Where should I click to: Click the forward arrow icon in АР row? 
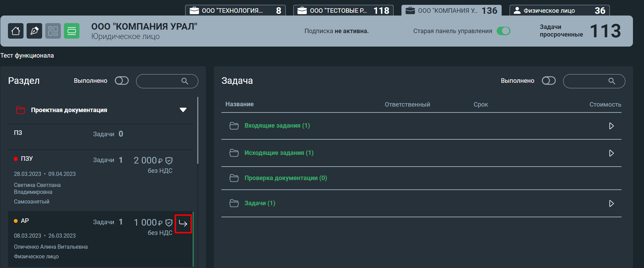coord(183,224)
